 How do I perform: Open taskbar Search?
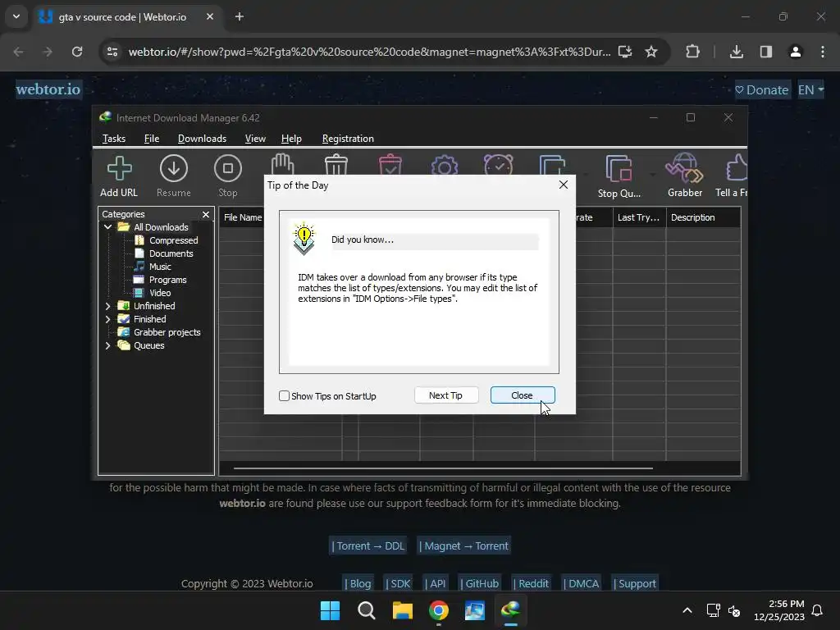click(367, 610)
